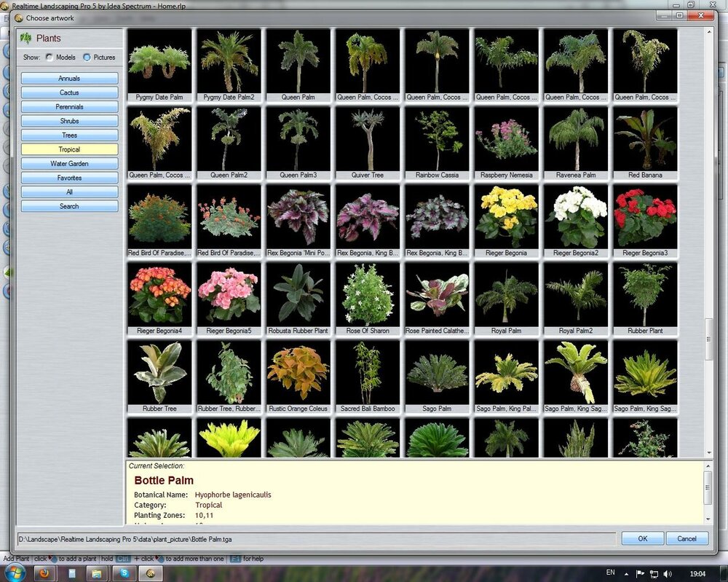Pick the Quiver Tree plant picture
Viewport: 728px width, 582px height.
[x=367, y=139]
